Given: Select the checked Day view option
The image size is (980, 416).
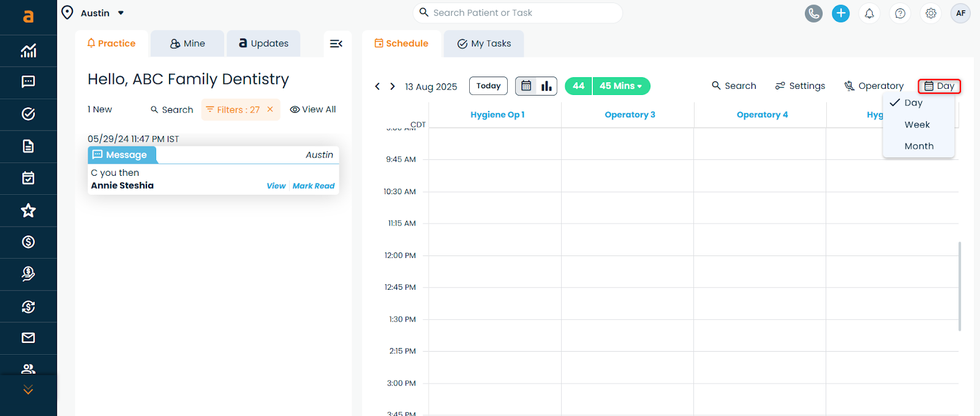Looking at the screenshot, I should [913, 103].
